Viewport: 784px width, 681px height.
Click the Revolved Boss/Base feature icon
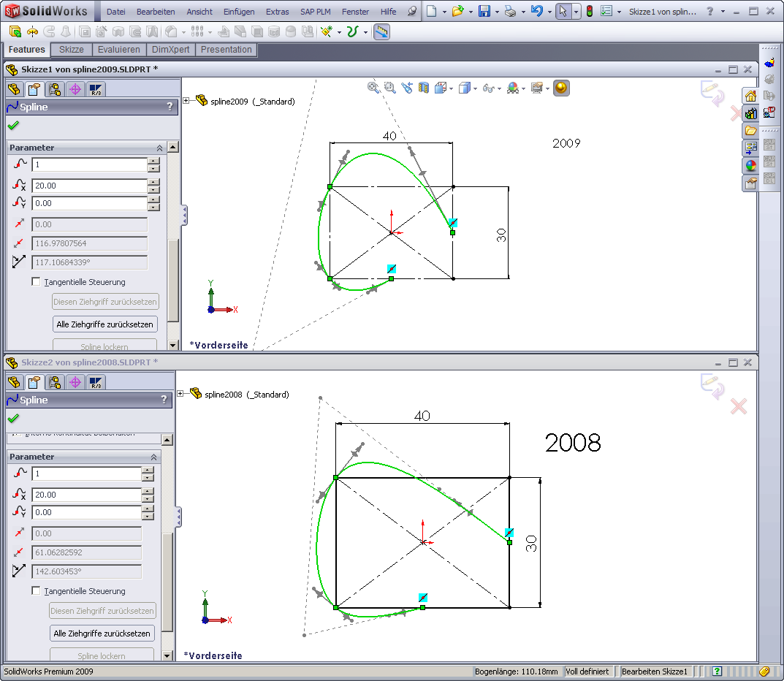coord(32,32)
